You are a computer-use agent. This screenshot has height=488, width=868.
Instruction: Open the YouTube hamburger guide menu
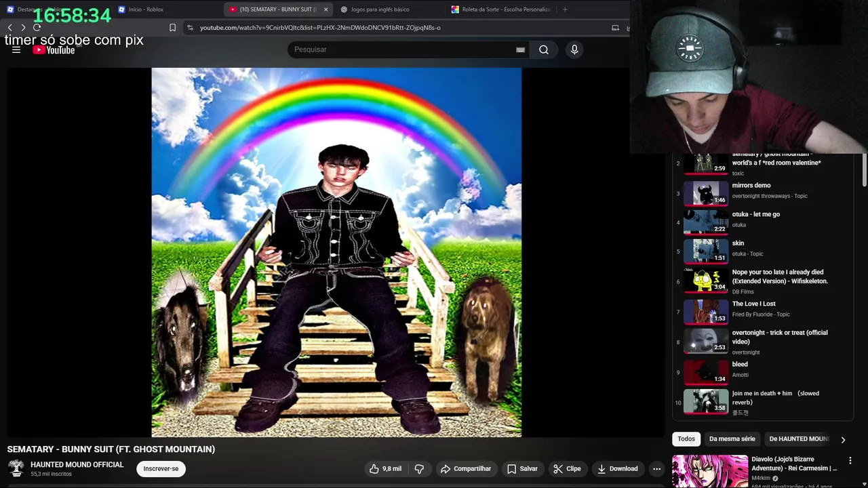[16, 49]
